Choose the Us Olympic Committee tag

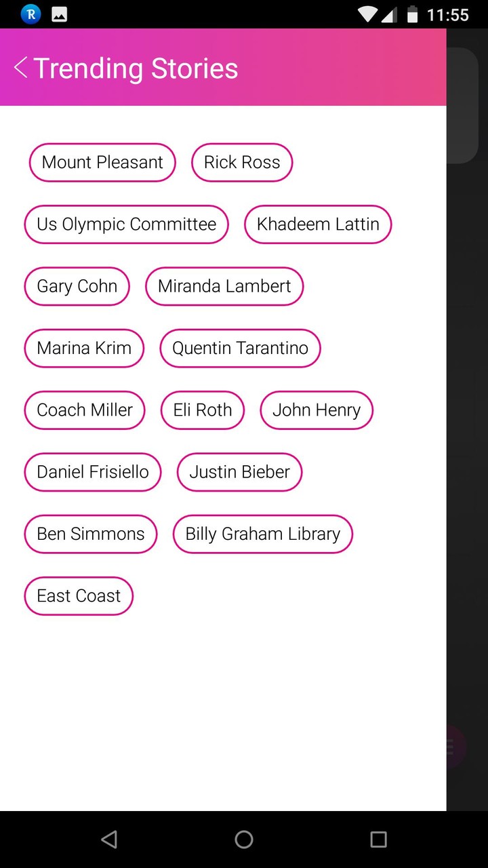click(127, 224)
